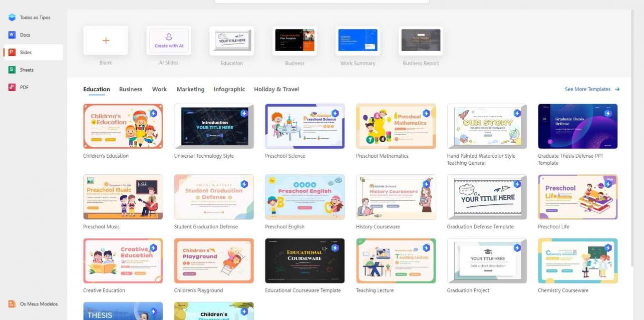Image resolution: width=644 pixels, height=320 pixels.
Task: Open the Education quick template at top
Action: (231, 41)
